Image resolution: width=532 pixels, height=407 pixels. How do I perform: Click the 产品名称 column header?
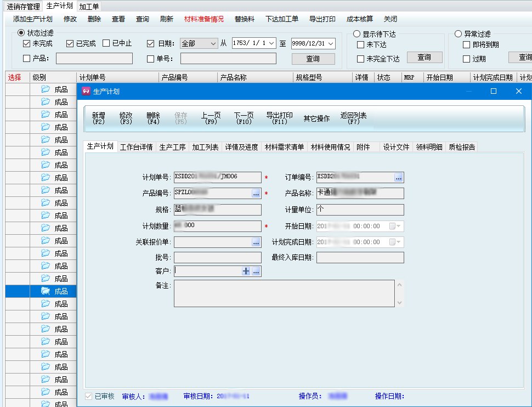click(255, 77)
